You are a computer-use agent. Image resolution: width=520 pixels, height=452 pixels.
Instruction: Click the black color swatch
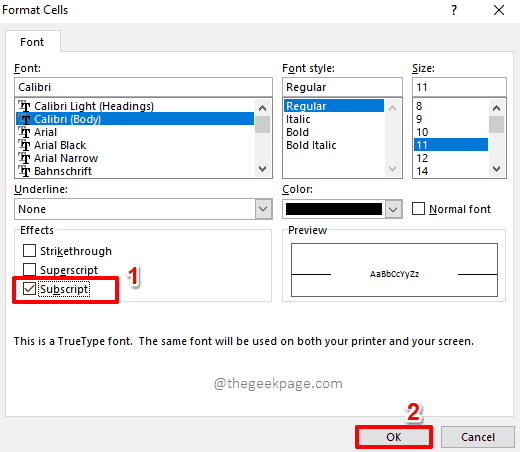point(334,209)
